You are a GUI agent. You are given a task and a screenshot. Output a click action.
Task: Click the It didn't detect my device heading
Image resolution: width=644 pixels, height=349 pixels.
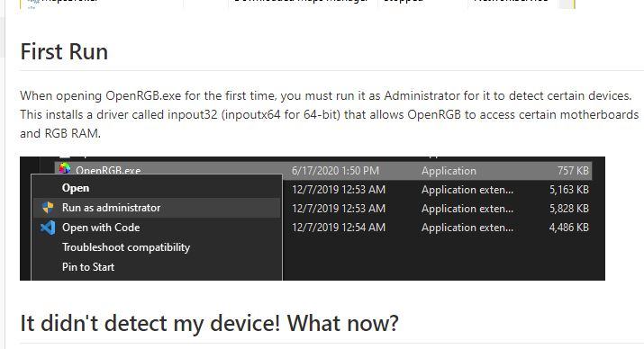click(x=209, y=323)
